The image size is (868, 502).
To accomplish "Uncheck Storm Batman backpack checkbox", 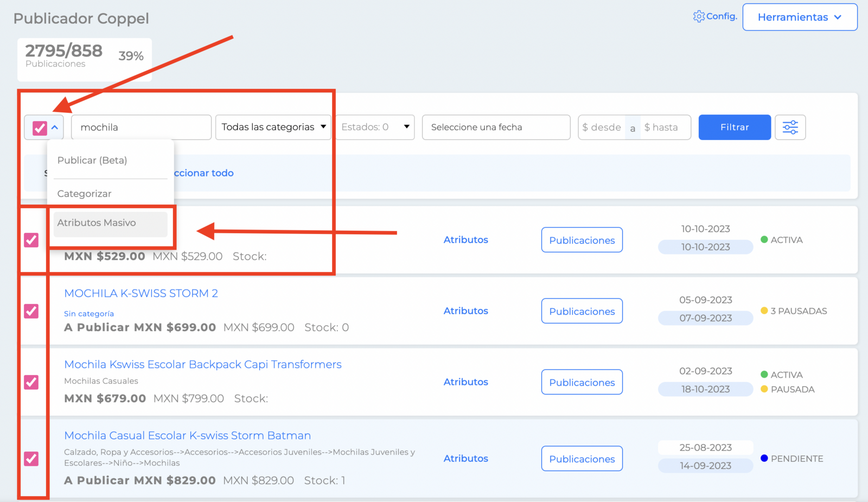I will (31, 459).
